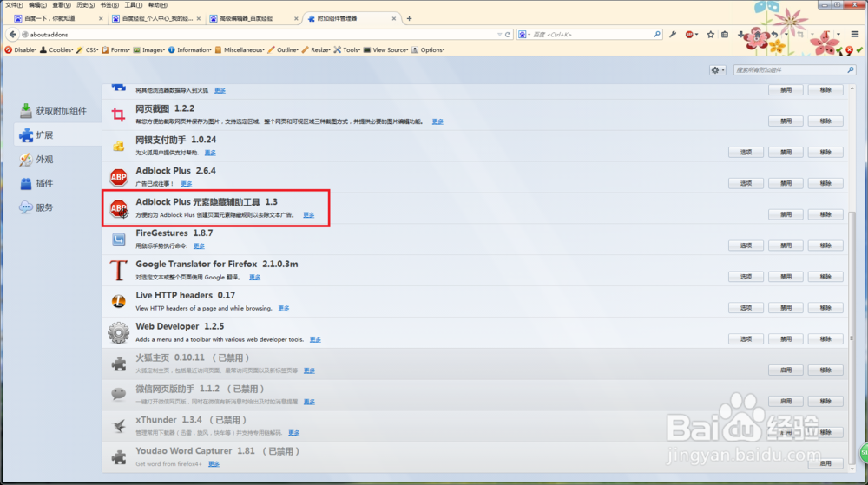Open the 历史 menu
Screen dimensions: 868x485
click(x=85, y=5)
